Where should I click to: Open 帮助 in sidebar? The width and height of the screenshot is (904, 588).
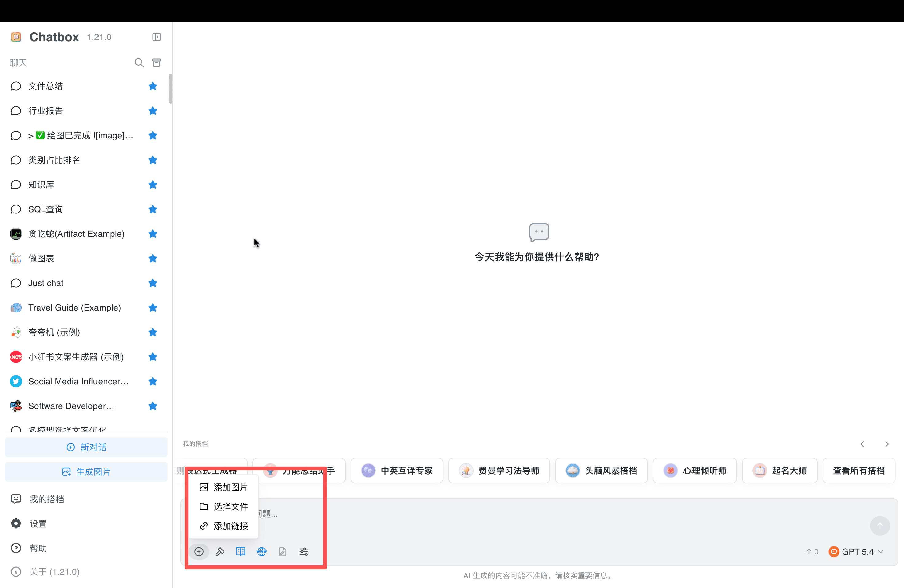[x=86, y=549]
